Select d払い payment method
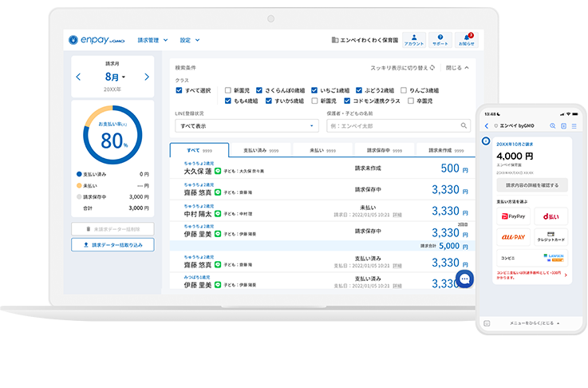 pos(551,216)
